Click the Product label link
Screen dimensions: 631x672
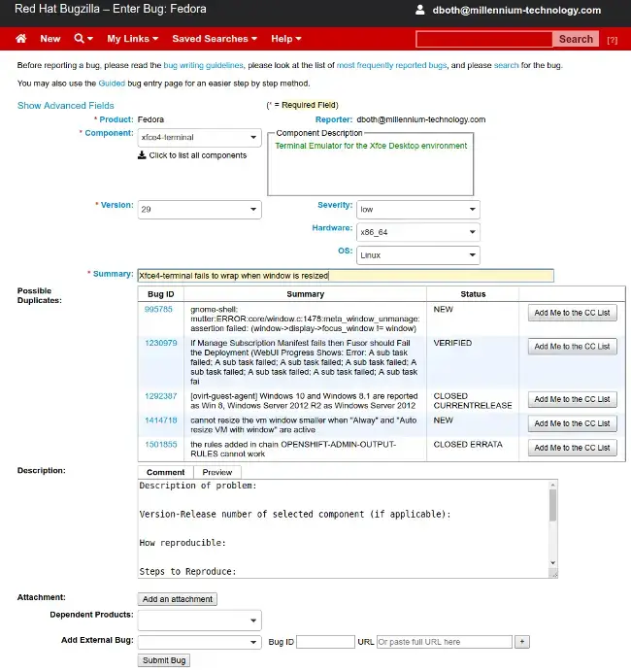pos(116,119)
